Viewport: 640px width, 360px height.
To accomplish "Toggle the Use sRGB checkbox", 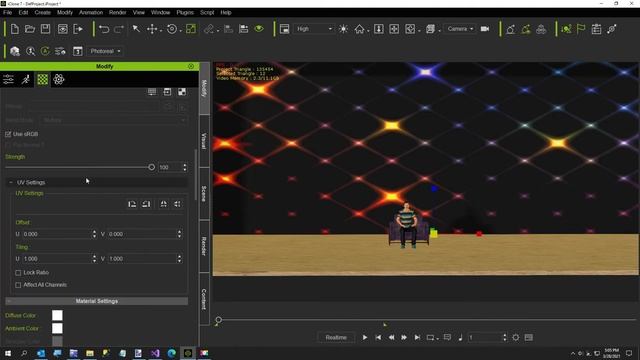I will click(8, 134).
